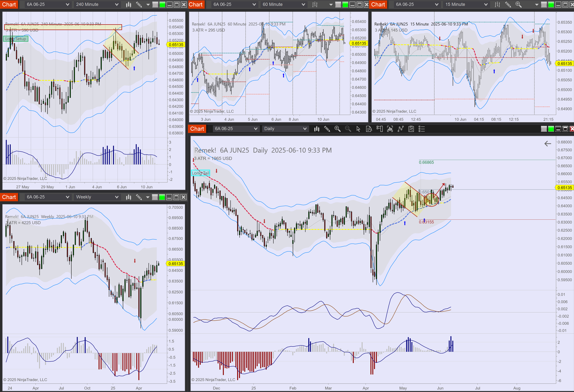
Task: Select the cursor pointer tool on the Daily chart
Action: point(358,129)
